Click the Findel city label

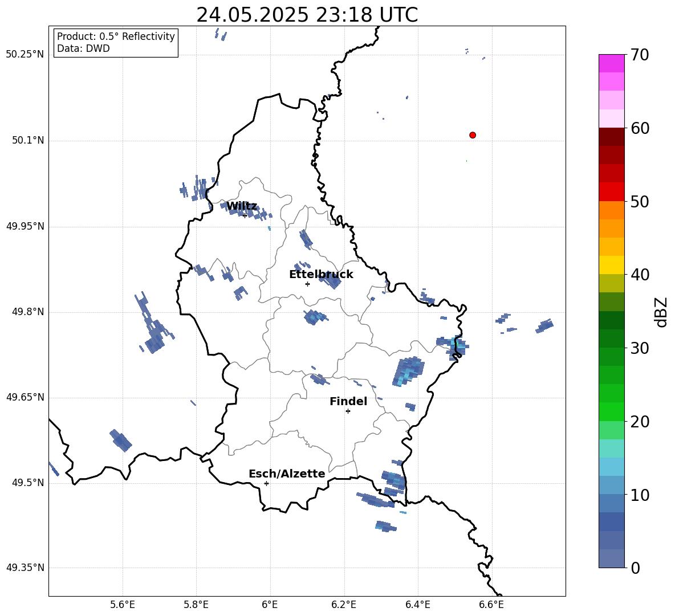tap(348, 401)
